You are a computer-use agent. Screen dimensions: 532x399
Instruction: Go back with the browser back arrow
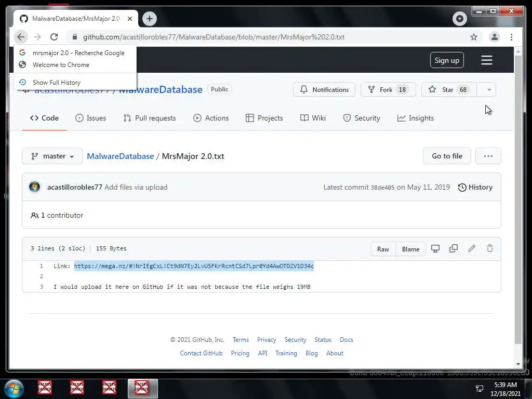pos(21,37)
